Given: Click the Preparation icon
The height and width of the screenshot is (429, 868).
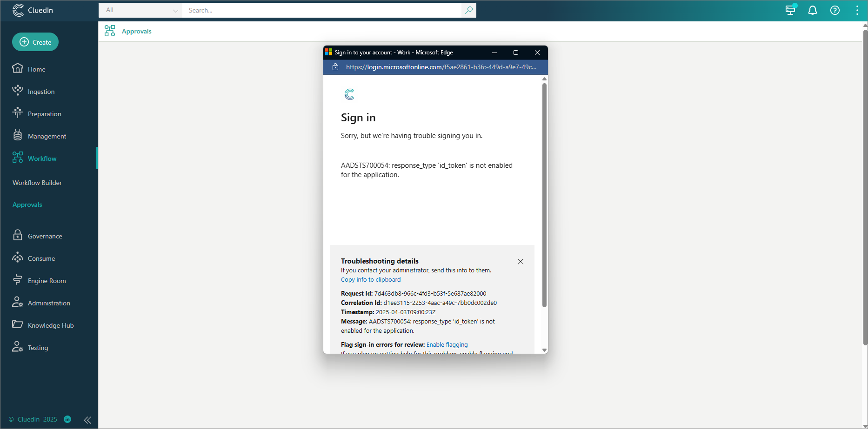Looking at the screenshot, I should [18, 112].
